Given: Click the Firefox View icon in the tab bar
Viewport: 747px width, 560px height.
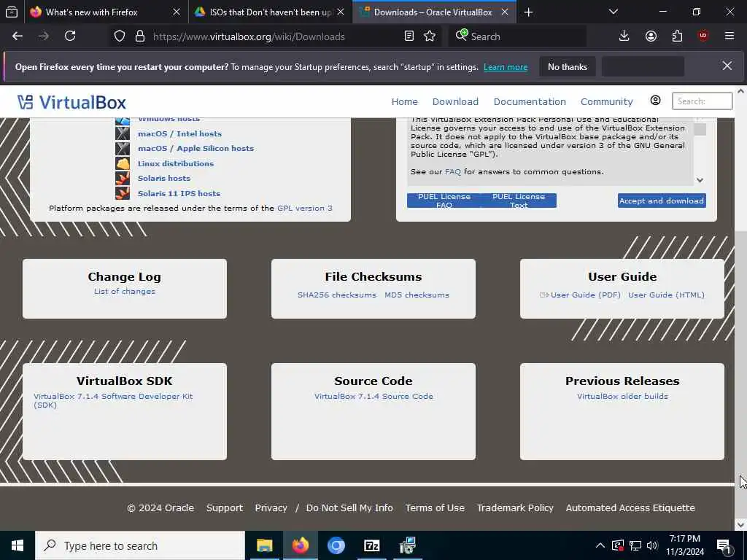Looking at the screenshot, I should pyautogui.click(x=12, y=12).
